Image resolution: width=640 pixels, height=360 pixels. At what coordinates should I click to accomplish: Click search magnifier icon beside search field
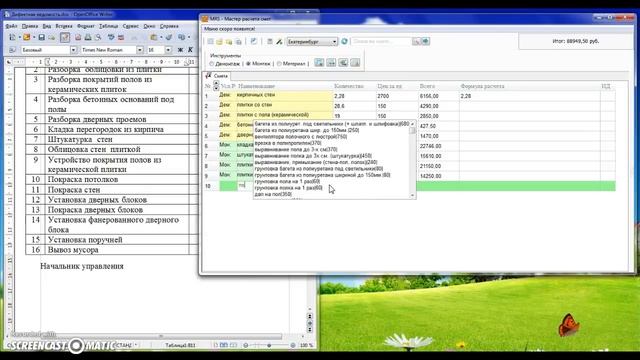(416, 41)
